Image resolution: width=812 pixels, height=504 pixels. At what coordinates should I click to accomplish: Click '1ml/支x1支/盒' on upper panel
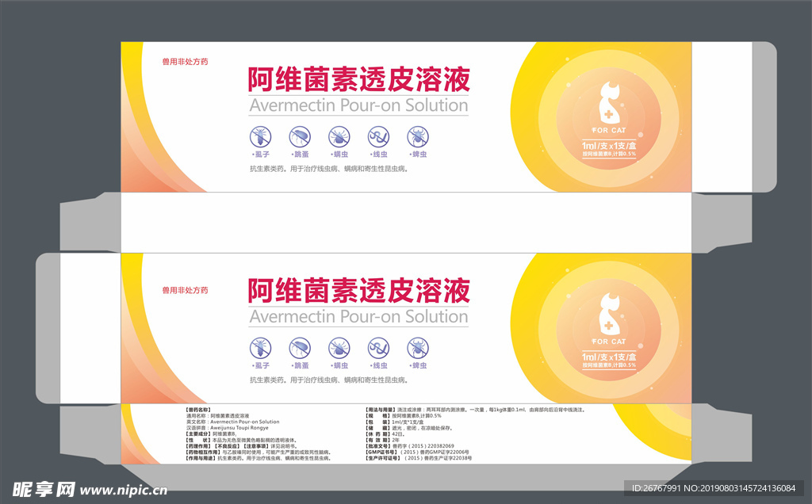(x=609, y=146)
